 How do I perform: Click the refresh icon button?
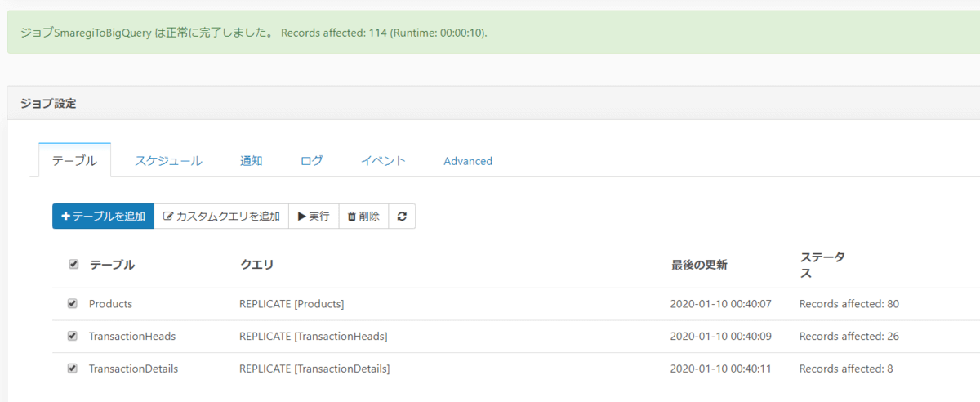pos(402,217)
